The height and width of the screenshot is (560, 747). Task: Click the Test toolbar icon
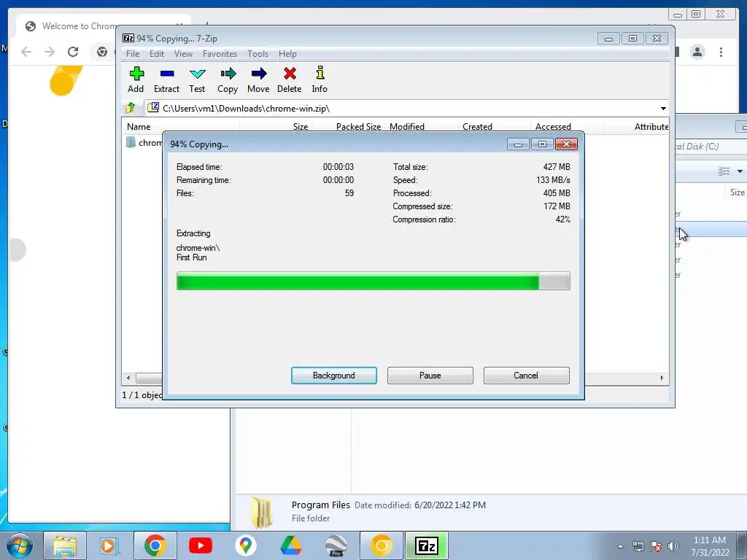click(197, 79)
